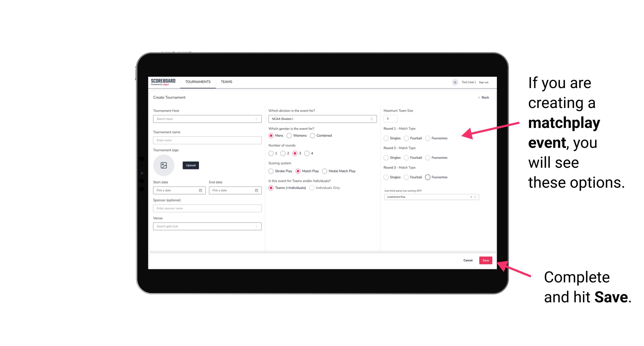Switch to the TEAMS tab
The height and width of the screenshot is (346, 644).
226,82
